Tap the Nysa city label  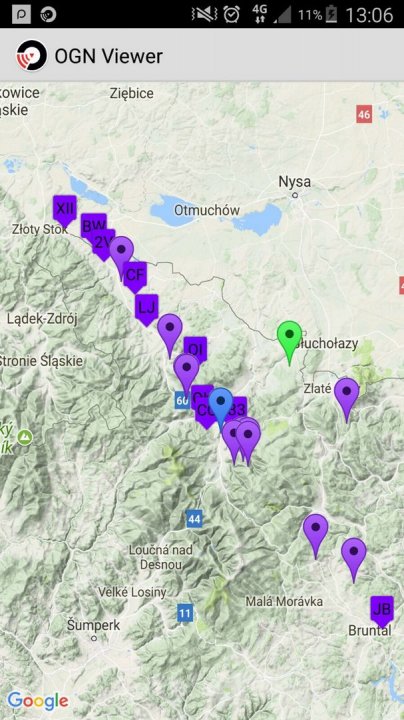pyautogui.click(x=295, y=182)
